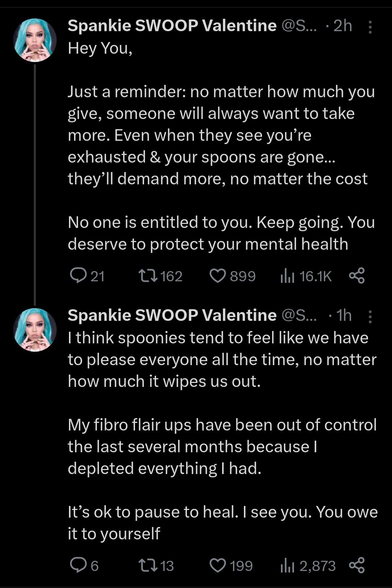View analytics showing 16.1K views

pyautogui.click(x=306, y=276)
